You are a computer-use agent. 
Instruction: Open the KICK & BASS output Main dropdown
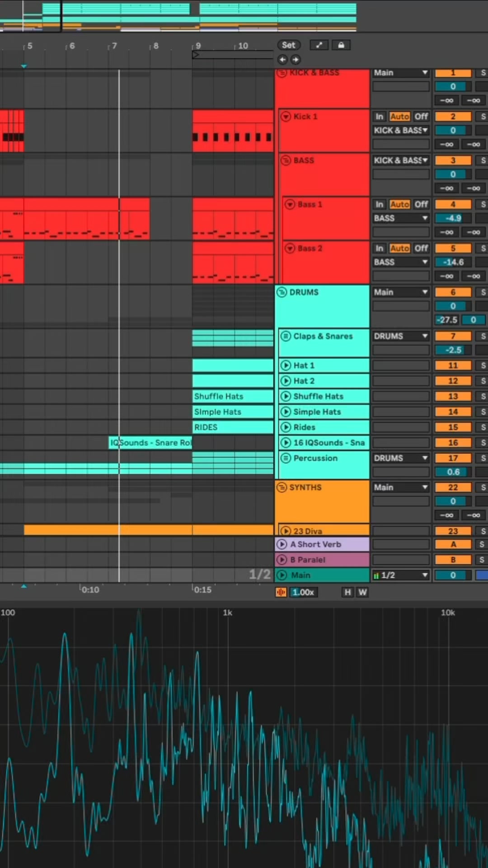click(x=401, y=73)
